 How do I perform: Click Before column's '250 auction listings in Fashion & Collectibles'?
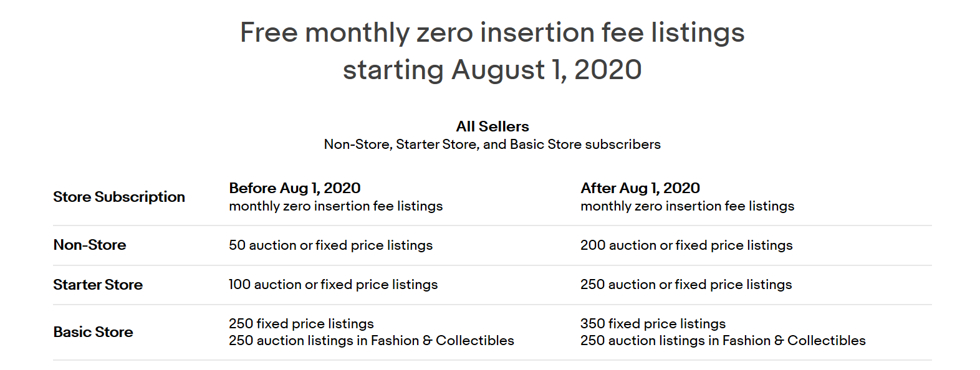tap(371, 341)
